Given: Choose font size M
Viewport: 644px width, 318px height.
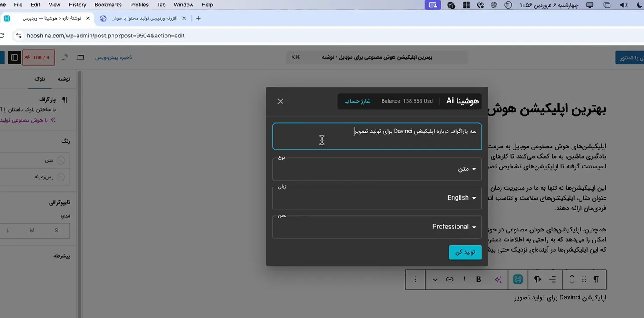Looking at the screenshot, I should (x=32, y=231).
